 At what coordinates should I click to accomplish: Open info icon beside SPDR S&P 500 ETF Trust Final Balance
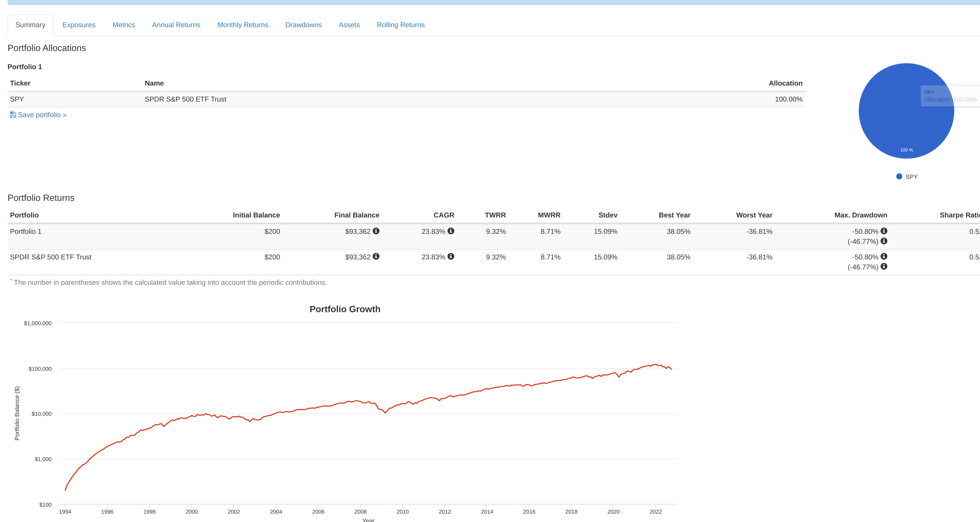[x=376, y=256]
